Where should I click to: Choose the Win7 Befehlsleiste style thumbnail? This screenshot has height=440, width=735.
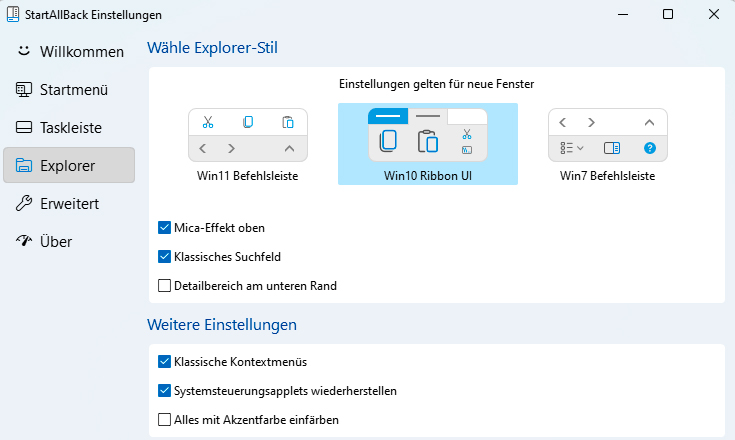(608, 144)
